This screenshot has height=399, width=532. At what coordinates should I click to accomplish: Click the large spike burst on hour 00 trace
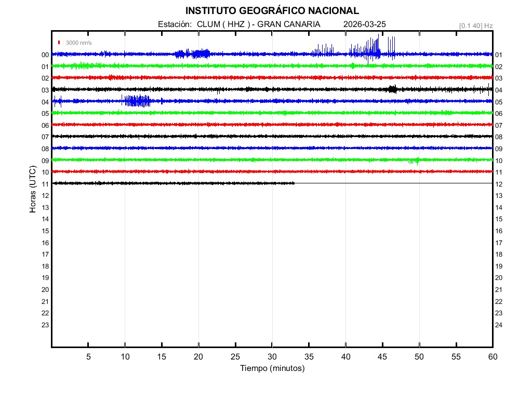tap(373, 50)
